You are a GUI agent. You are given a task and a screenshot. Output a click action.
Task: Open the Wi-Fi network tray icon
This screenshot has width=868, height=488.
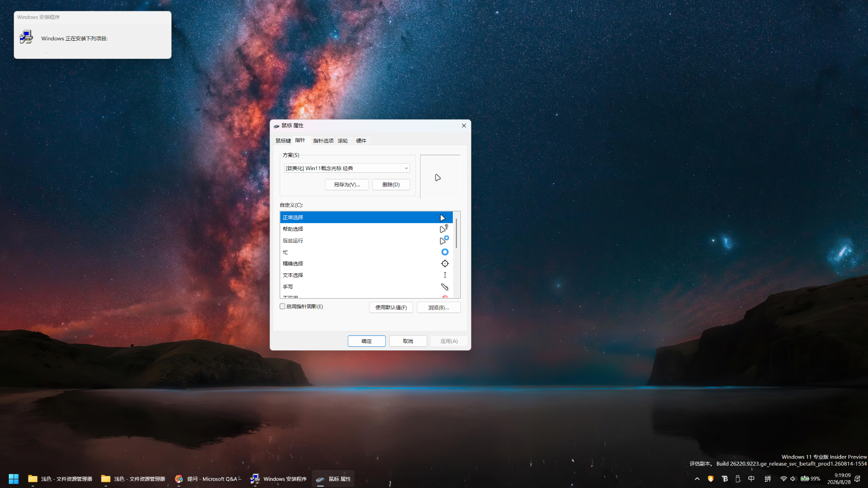pyautogui.click(x=783, y=479)
